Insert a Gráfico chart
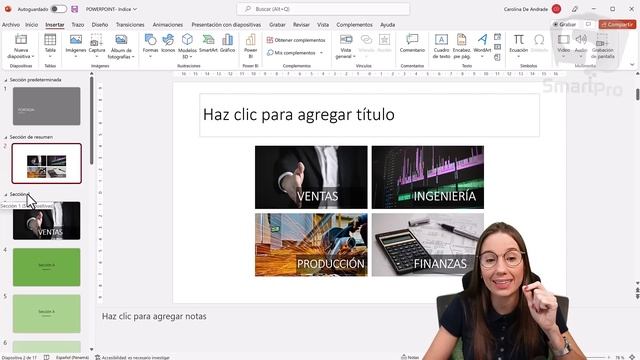Screen dimensions: 640x360 tap(227, 44)
